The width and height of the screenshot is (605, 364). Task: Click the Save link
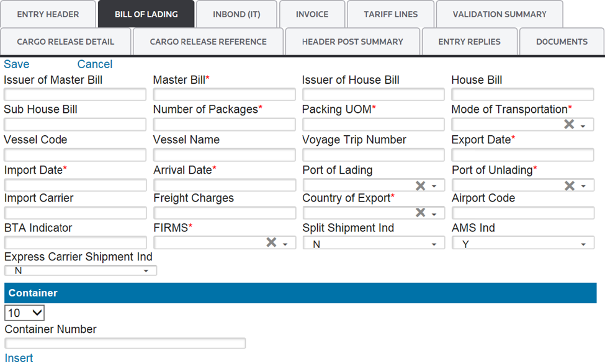(x=16, y=64)
